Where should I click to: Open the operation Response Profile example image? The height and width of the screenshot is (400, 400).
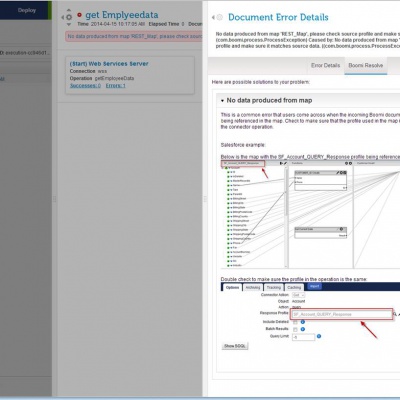[x=310, y=316]
